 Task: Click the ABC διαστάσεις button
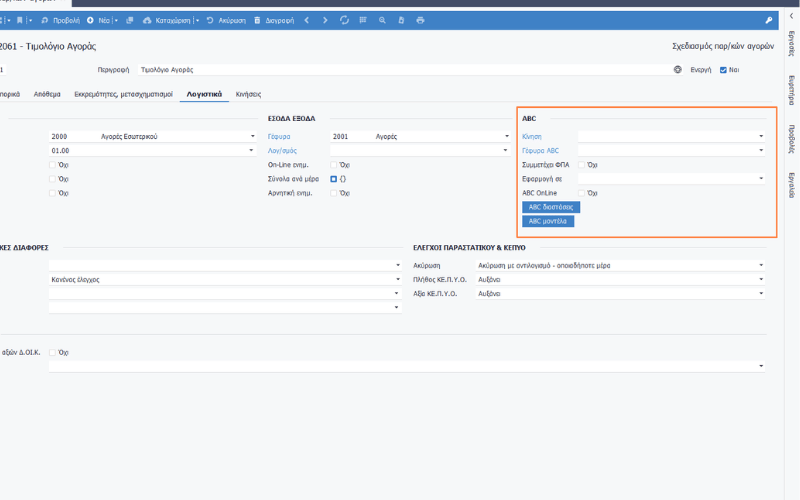coord(551,207)
